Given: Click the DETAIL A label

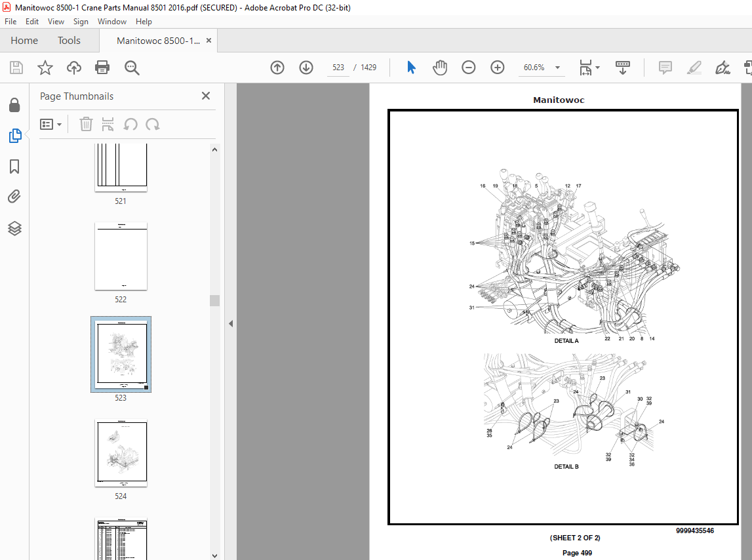Looking at the screenshot, I should [x=566, y=341].
